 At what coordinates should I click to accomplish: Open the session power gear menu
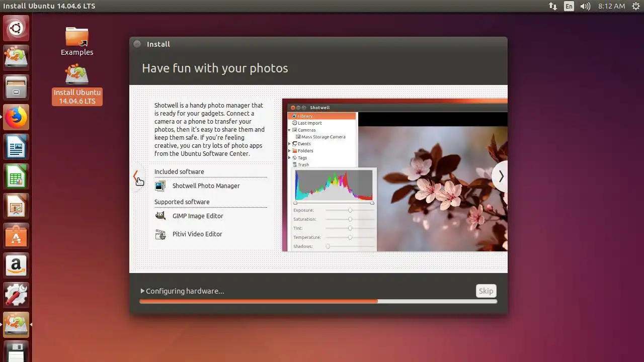[x=635, y=6]
